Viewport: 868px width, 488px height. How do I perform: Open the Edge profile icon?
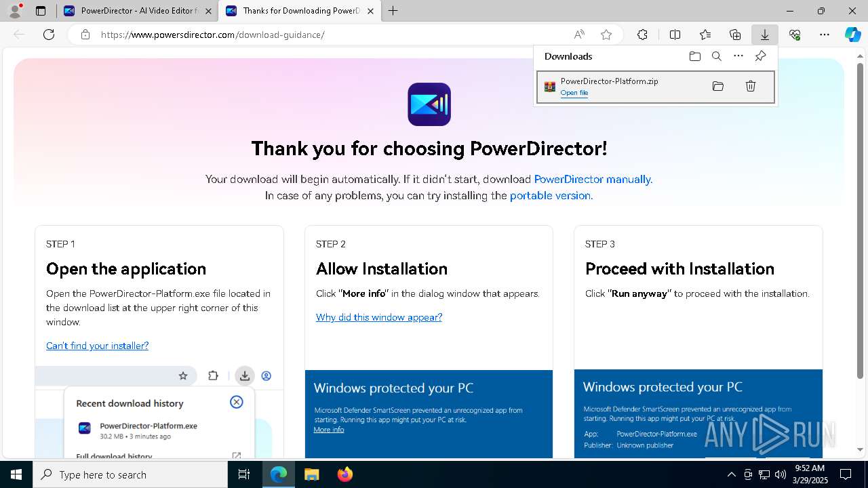click(x=15, y=10)
